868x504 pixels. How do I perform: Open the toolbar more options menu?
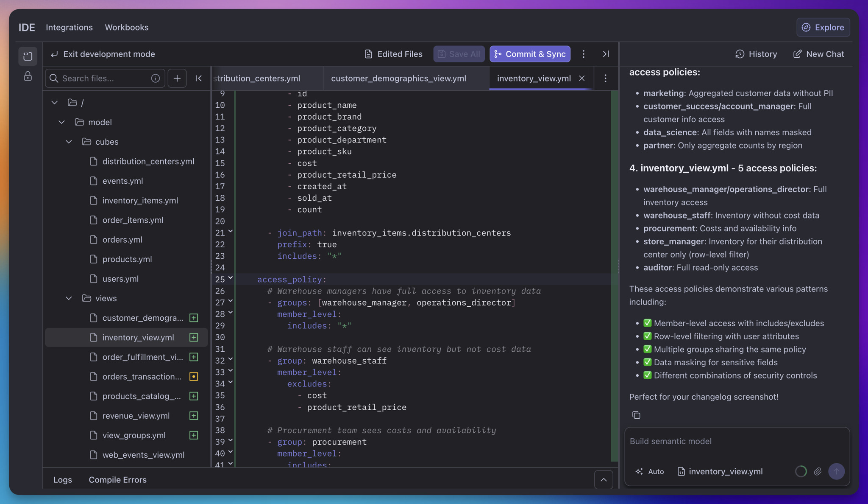(x=584, y=54)
